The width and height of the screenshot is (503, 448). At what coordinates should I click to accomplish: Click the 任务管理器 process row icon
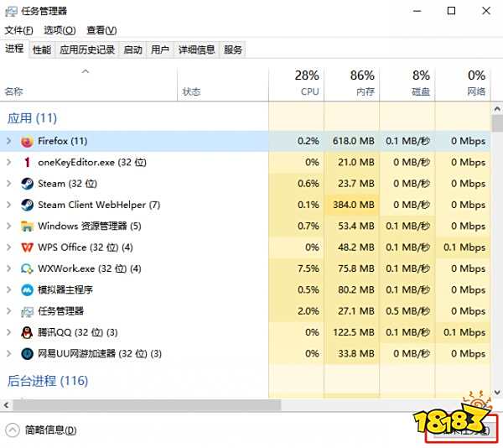click(27, 311)
